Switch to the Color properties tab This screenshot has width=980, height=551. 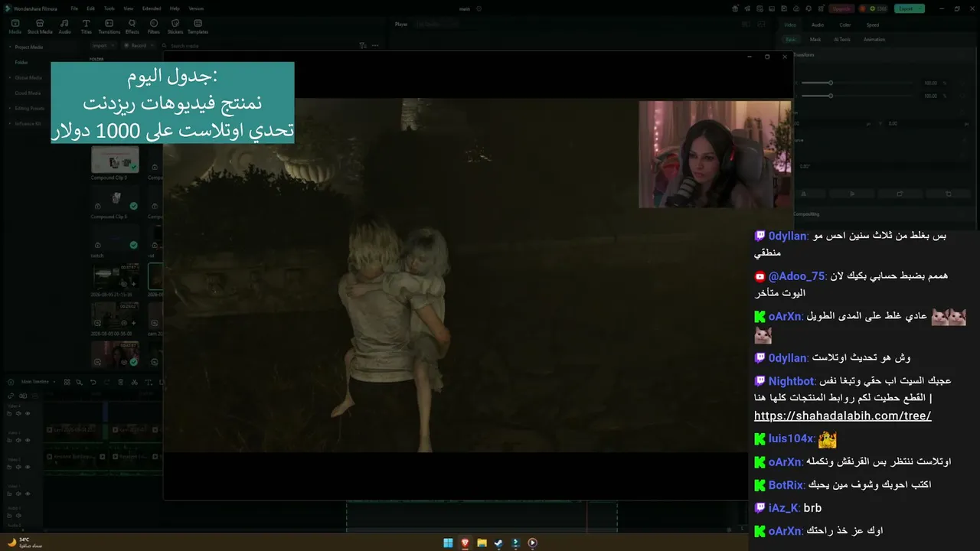pos(845,24)
